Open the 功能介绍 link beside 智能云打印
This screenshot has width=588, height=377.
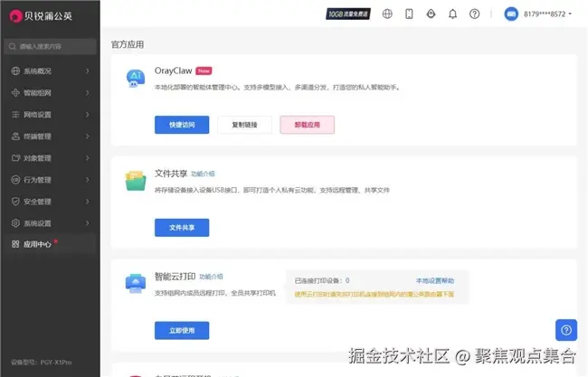click(x=211, y=277)
